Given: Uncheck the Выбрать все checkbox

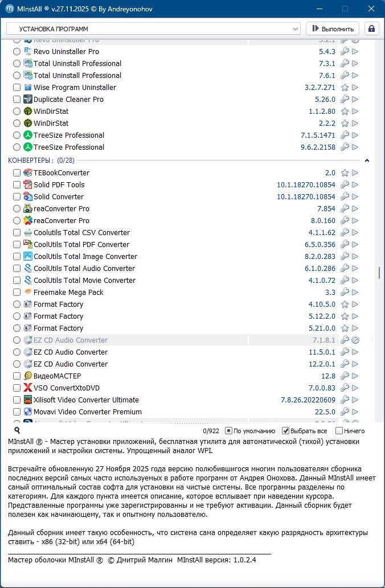Looking at the screenshot, I should pyautogui.click(x=286, y=431).
